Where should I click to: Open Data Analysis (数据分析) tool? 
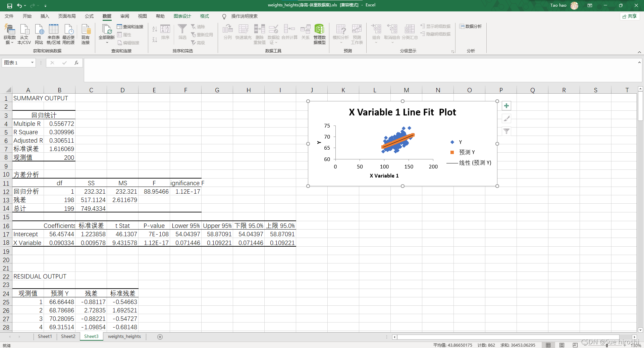[470, 26]
